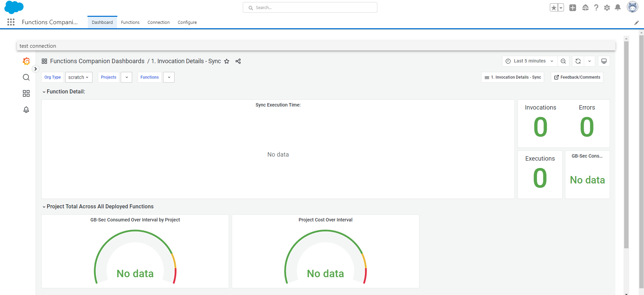
Task: Click the Grafana logo in sidebar
Action: pyautogui.click(x=26, y=61)
